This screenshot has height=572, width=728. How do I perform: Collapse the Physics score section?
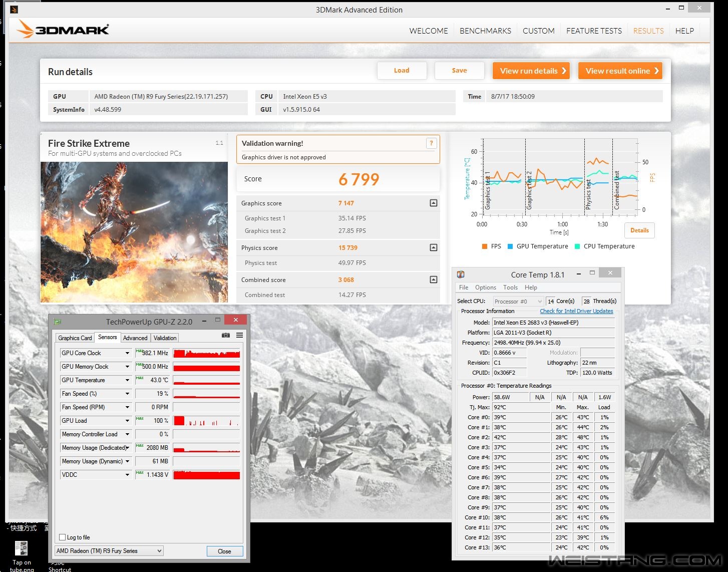[x=434, y=247]
